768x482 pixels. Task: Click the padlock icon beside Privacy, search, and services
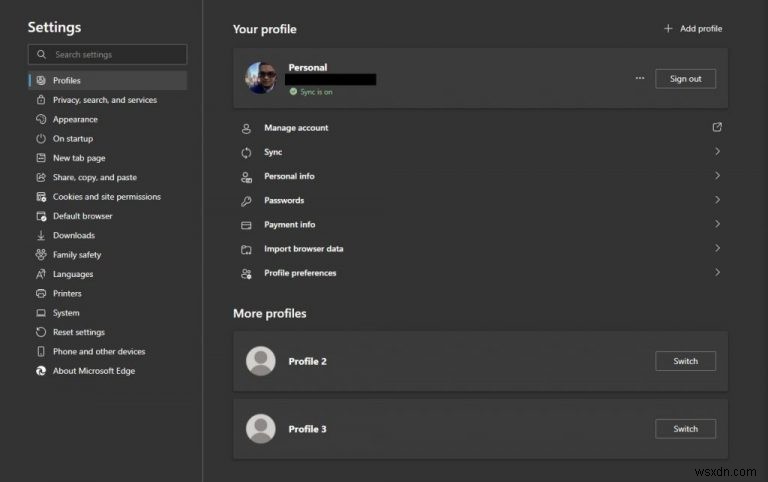coord(41,100)
